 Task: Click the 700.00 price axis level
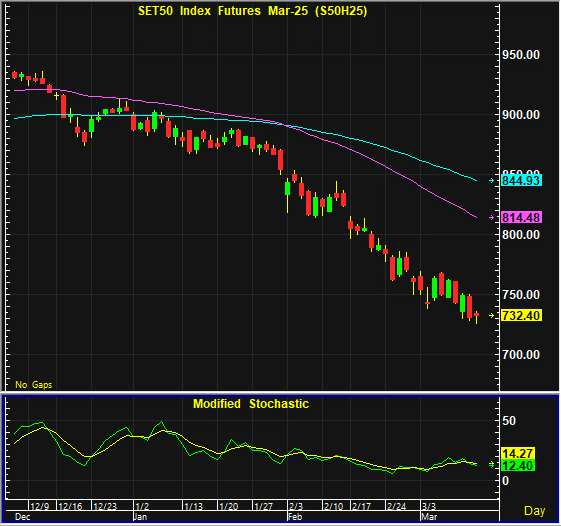point(521,355)
